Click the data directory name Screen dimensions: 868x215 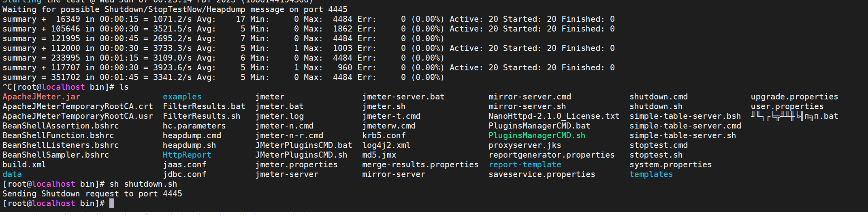point(12,174)
